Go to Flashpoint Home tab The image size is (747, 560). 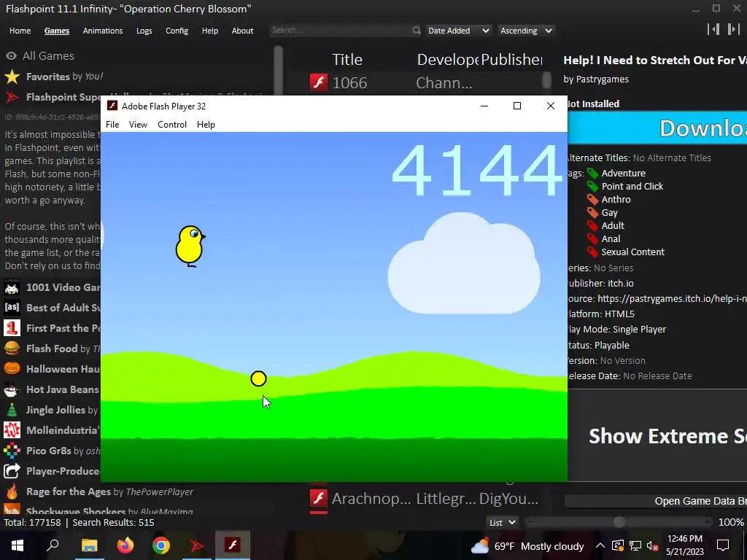[20, 31]
